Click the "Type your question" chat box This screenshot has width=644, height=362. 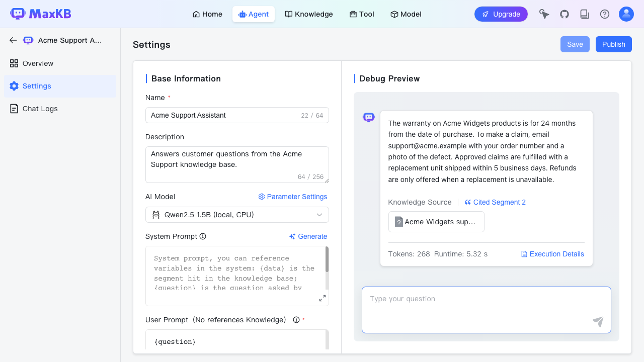(487, 310)
